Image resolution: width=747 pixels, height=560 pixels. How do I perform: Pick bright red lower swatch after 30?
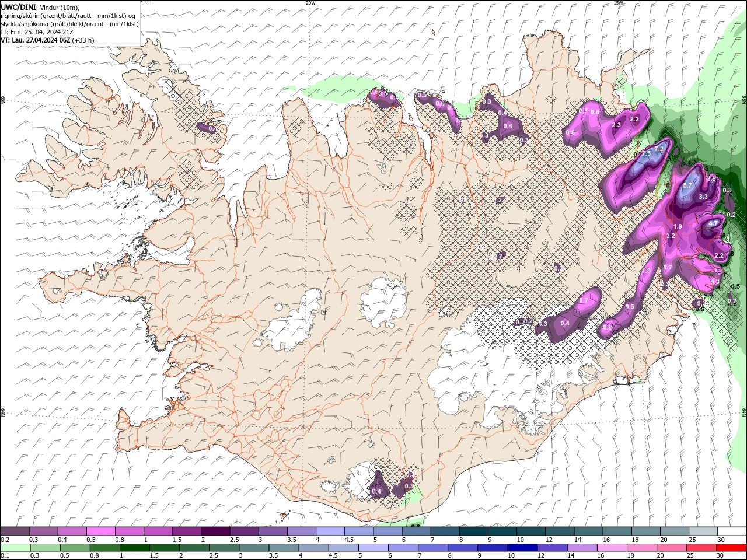click(x=731, y=548)
